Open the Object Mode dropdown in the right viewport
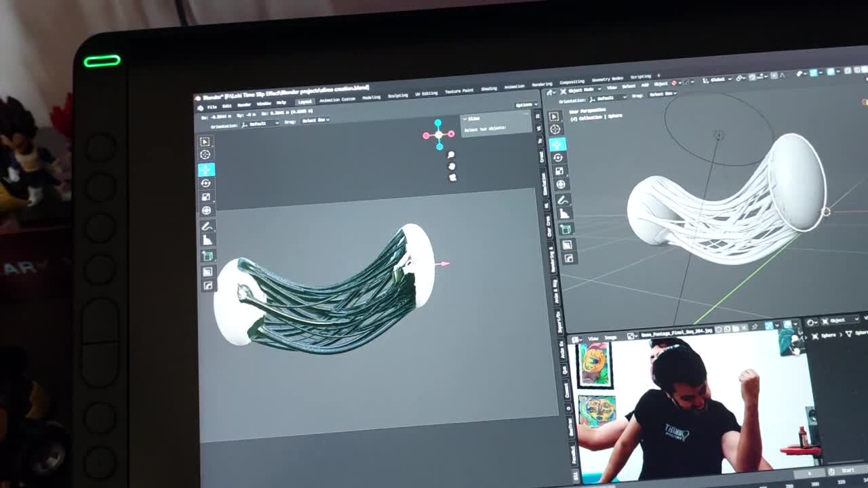This screenshot has width=868, height=488. [x=579, y=89]
